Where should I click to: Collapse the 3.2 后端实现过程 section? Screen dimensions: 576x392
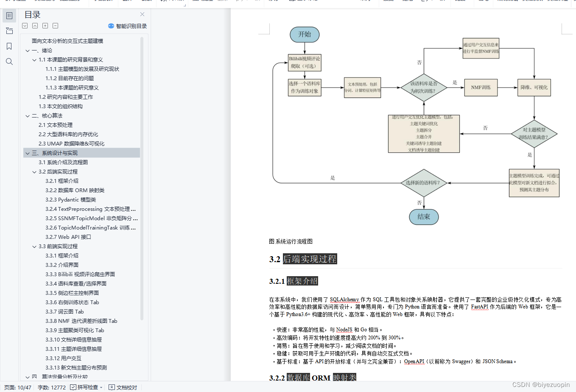point(34,171)
